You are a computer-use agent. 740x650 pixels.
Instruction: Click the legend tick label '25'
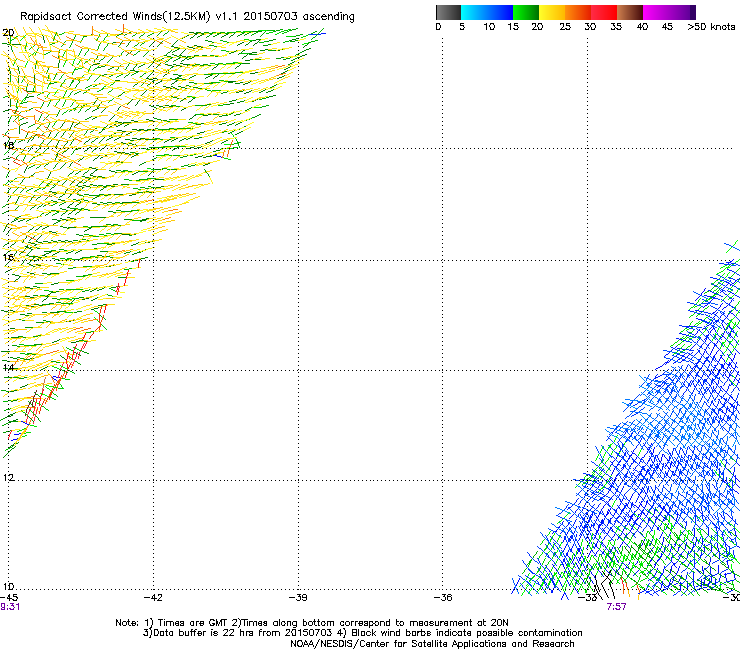pos(565,27)
